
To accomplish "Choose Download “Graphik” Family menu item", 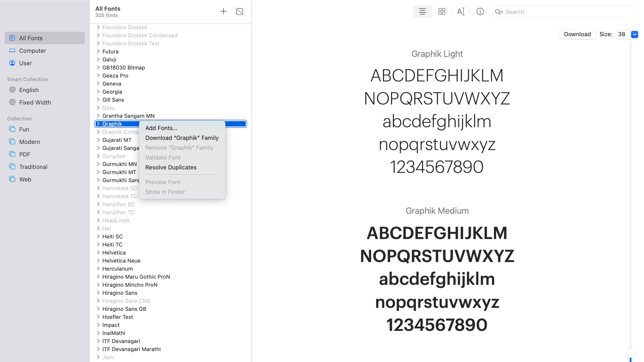I will (182, 138).
